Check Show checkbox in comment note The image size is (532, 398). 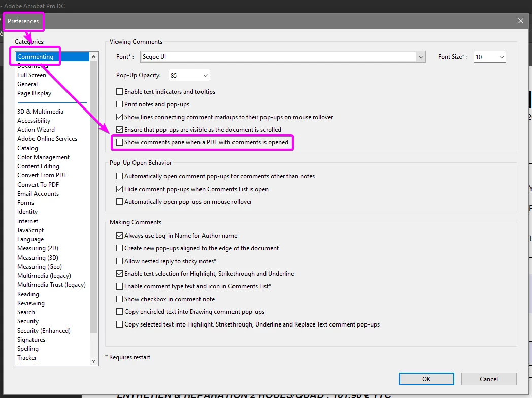[119, 299]
